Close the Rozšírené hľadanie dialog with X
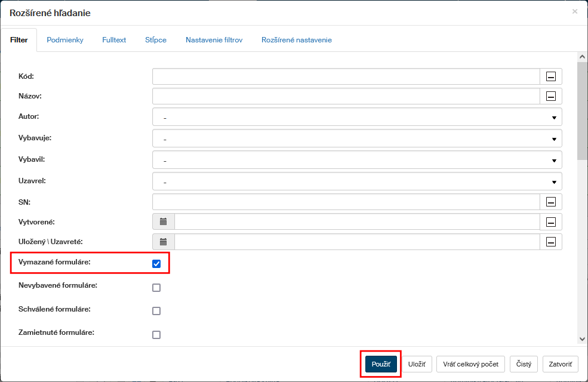588x382 pixels. [x=575, y=11]
